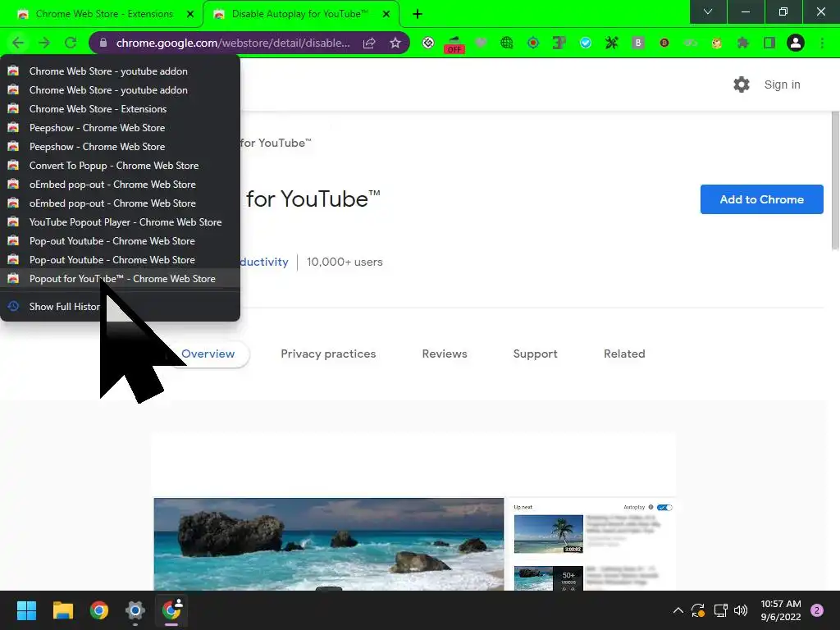Click the faded chain-link extension icon
Viewport: 840px width, 630px height.
click(x=691, y=43)
